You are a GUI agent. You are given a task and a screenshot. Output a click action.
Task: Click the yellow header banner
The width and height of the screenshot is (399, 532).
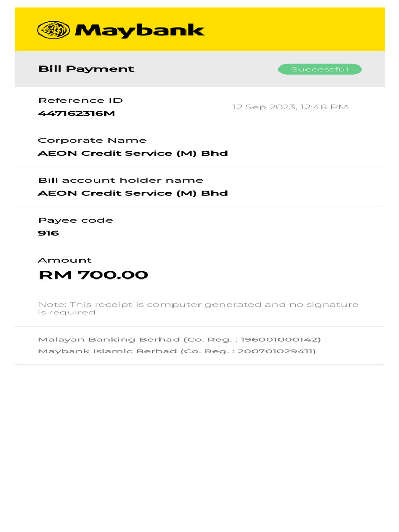pyautogui.click(x=291, y=29)
